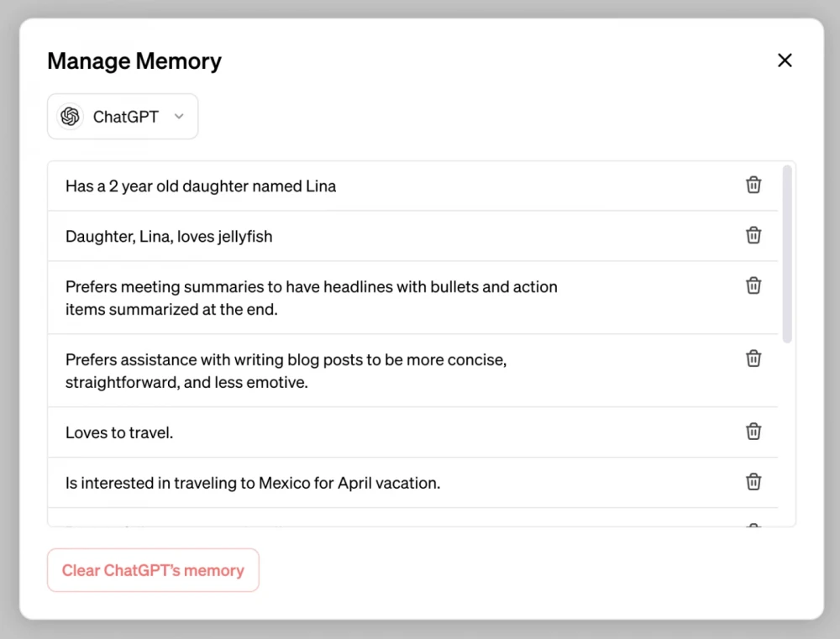Delete the "2 year old daughter" memory
The image size is (840, 639).
coord(753,185)
